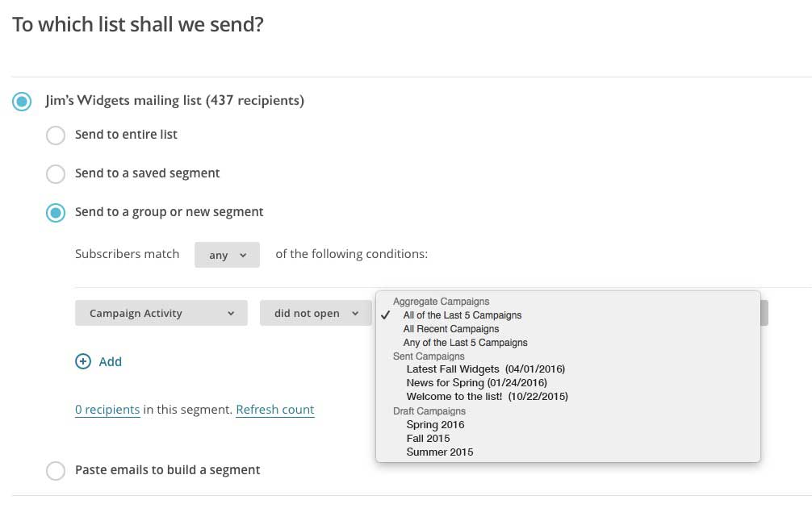Viewport: 812px width, 525px height.
Task: Select Send to a saved segment
Action: pos(56,173)
